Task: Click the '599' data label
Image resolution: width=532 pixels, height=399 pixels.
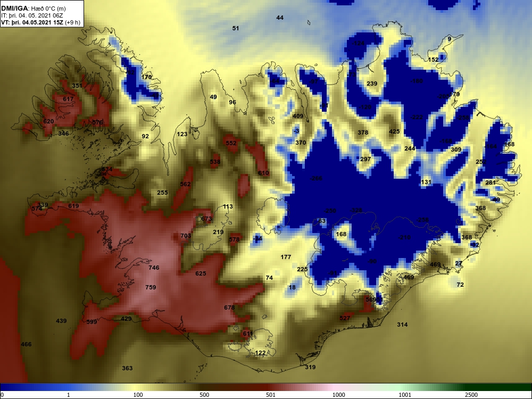Action: tap(92, 322)
